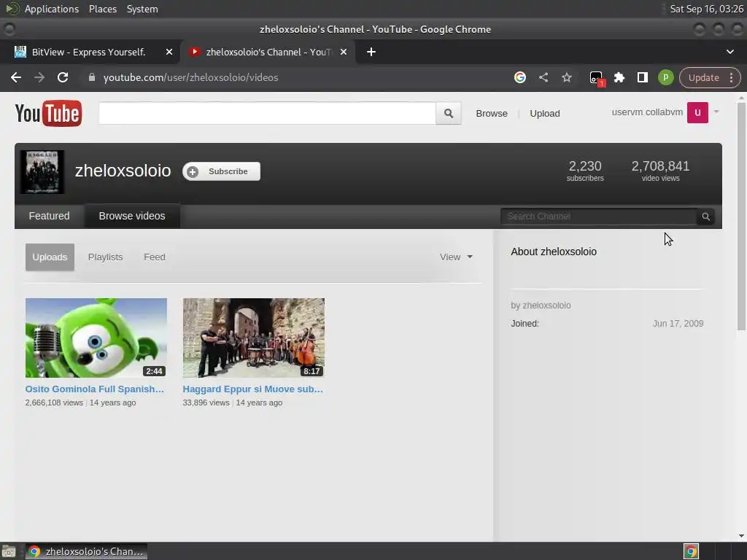This screenshot has height=560, width=747.
Task: Toggle the Chrome side panel icon
Action: click(x=643, y=77)
